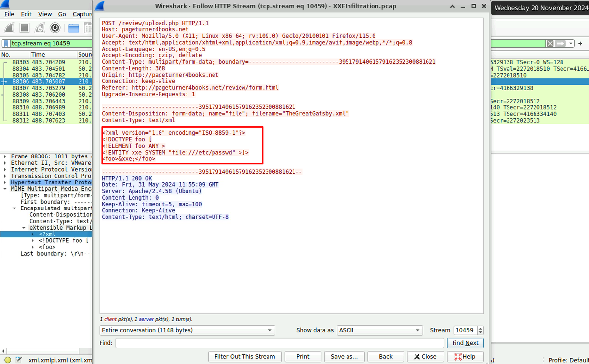Screen dimensions: 589x364
Task: Click the Find Next button
Action: tap(465, 343)
